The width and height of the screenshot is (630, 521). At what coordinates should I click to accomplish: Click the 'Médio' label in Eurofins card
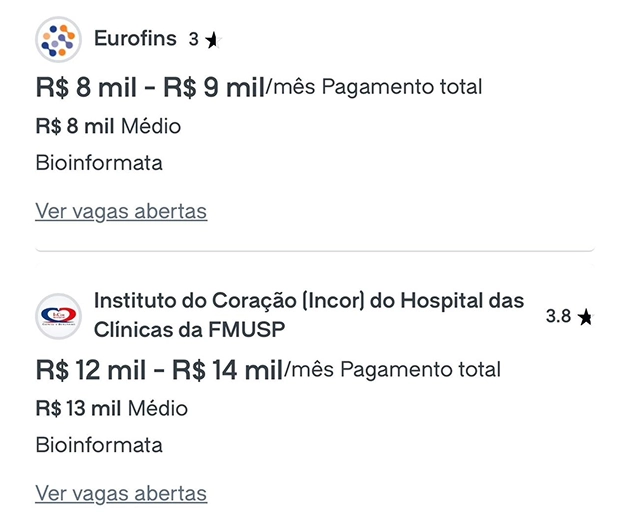click(151, 127)
